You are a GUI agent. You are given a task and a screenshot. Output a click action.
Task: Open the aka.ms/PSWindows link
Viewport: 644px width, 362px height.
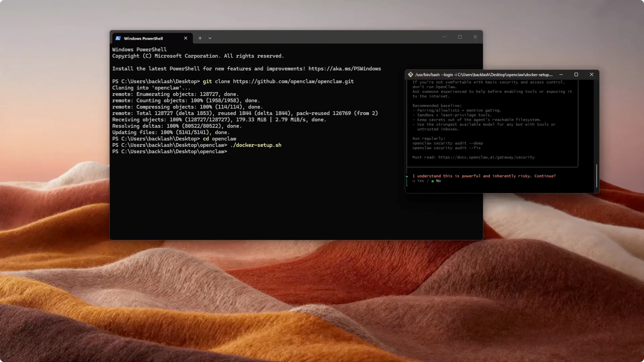[x=345, y=69]
